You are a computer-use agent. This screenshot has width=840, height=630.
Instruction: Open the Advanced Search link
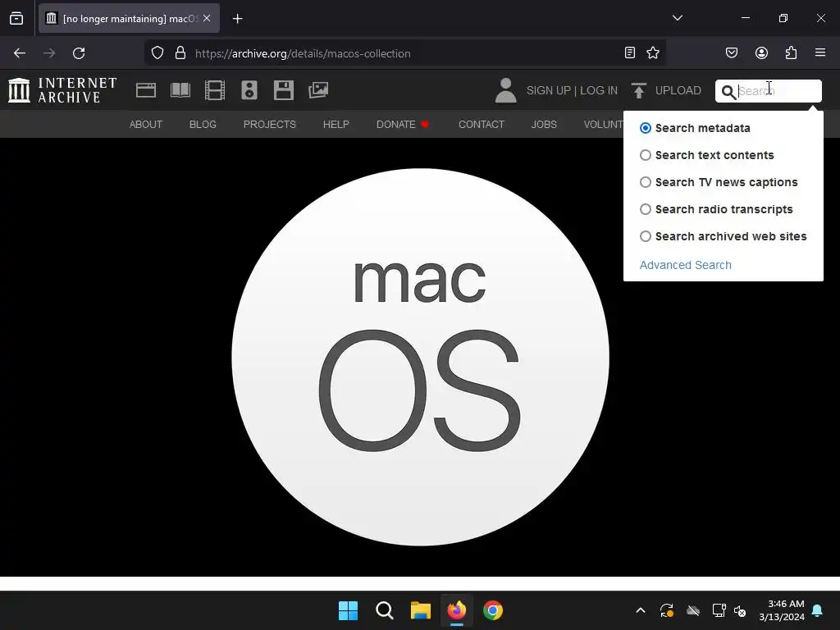[685, 265]
